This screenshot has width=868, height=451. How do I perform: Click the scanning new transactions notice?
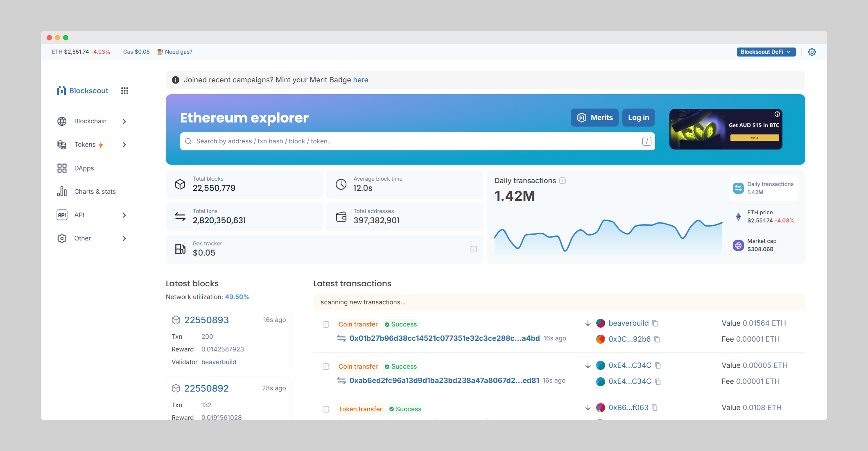click(559, 302)
